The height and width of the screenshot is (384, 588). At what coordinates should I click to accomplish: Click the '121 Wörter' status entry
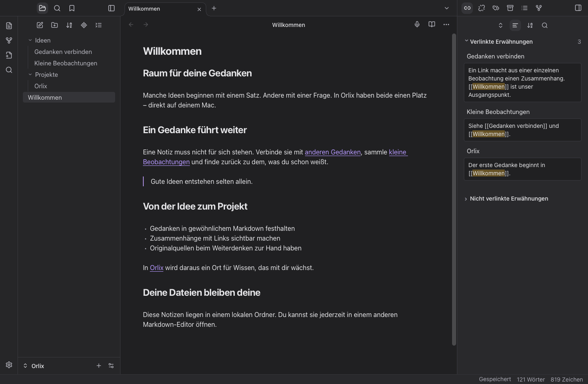pyautogui.click(x=531, y=380)
